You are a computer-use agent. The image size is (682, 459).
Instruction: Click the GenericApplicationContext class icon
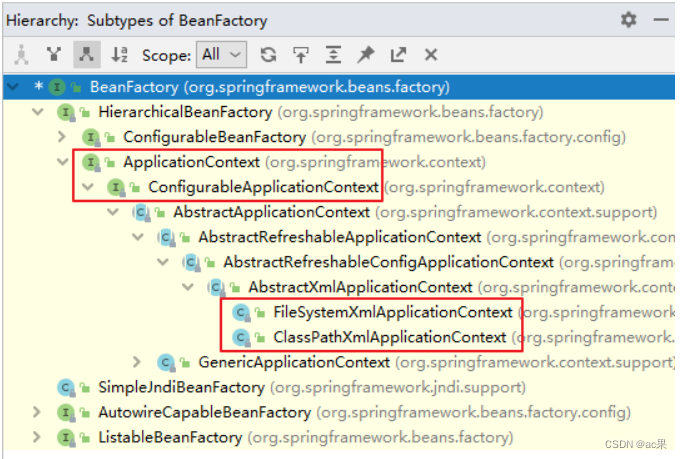pyautogui.click(x=166, y=362)
